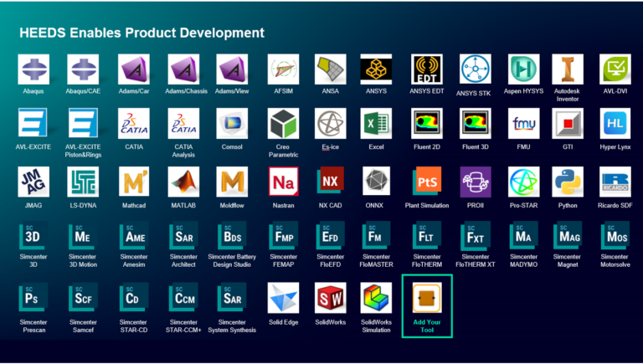Open the Python tool icon
Image resolution: width=643 pixels, height=364 pixels.
pos(568,182)
